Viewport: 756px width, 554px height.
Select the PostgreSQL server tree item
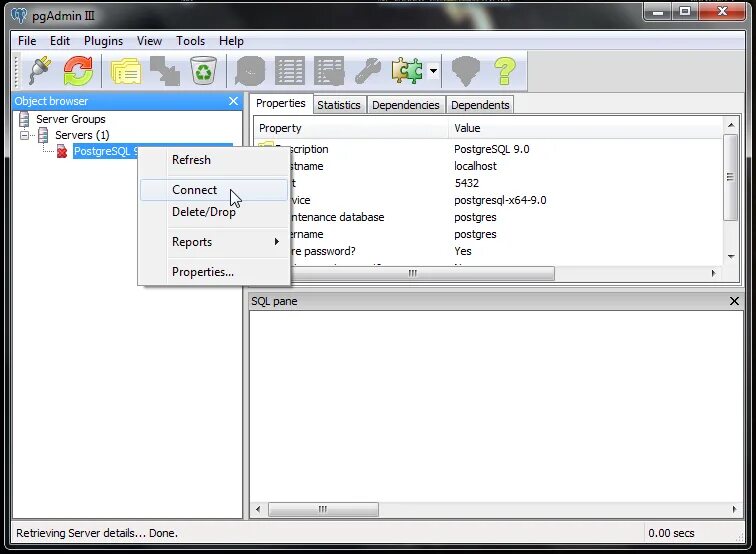coord(106,151)
